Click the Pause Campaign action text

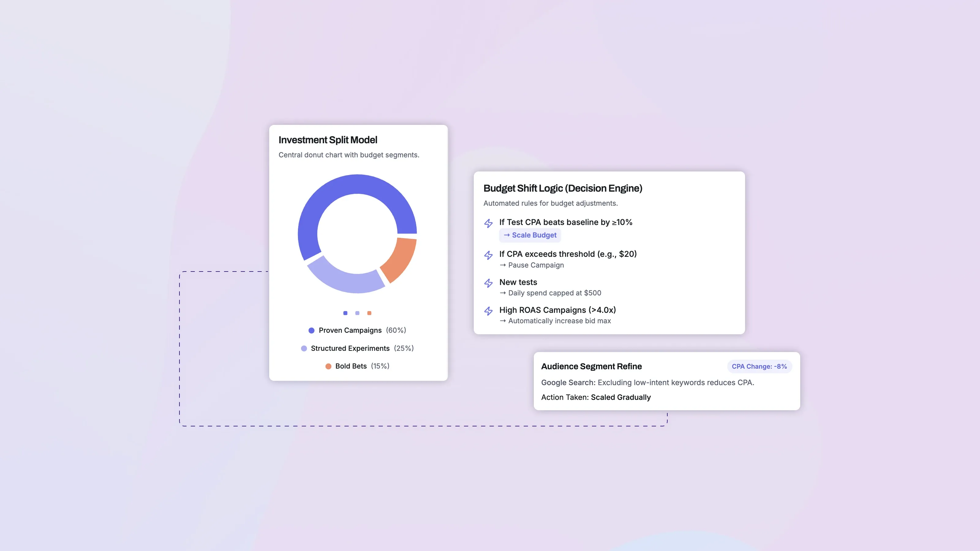535,265
